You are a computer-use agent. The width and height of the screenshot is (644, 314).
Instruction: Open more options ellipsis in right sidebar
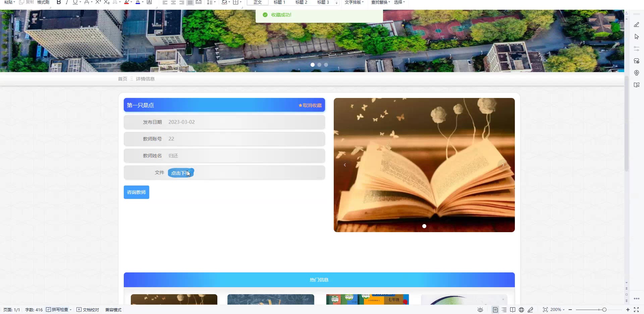636,299
